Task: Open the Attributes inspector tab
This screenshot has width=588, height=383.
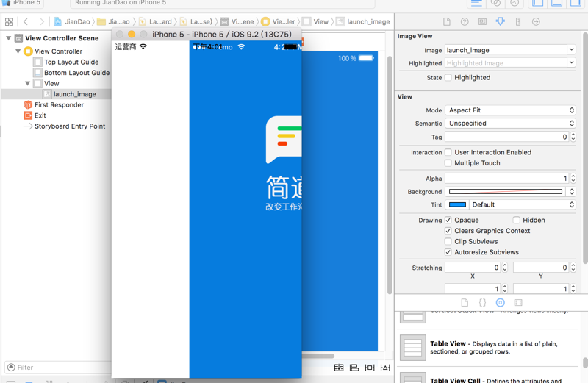Action: [x=501, y=22]
